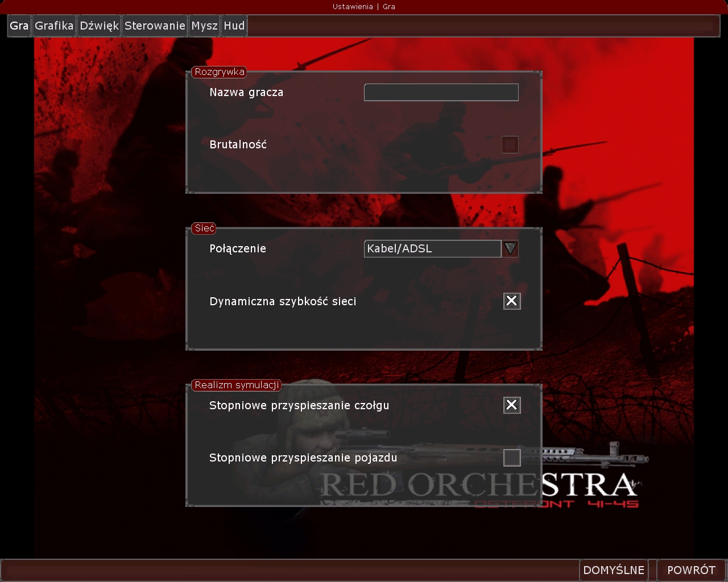Click the Nazwa gracza label

point(246,93)
